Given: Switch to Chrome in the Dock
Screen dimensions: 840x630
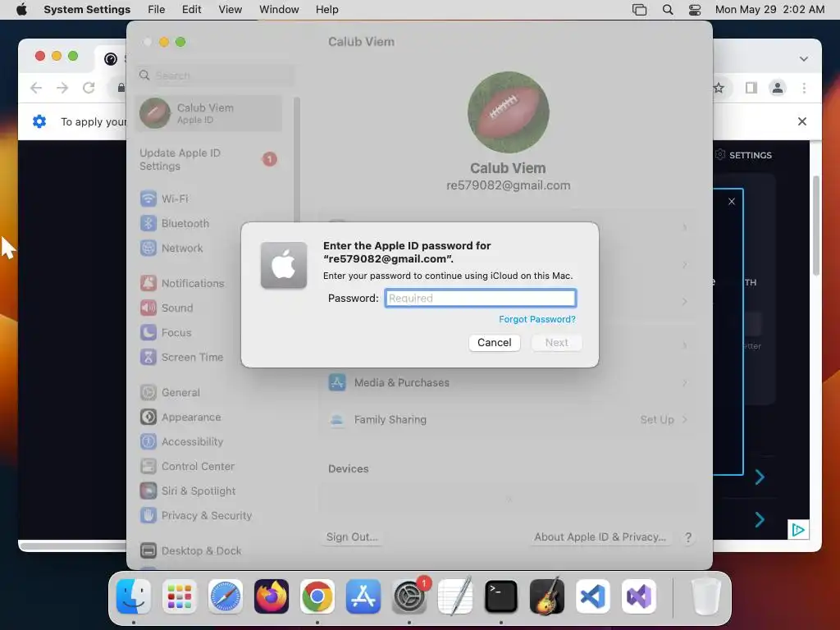Looking at the screenshot, I should pyautogui.click(x=317, y=596).
